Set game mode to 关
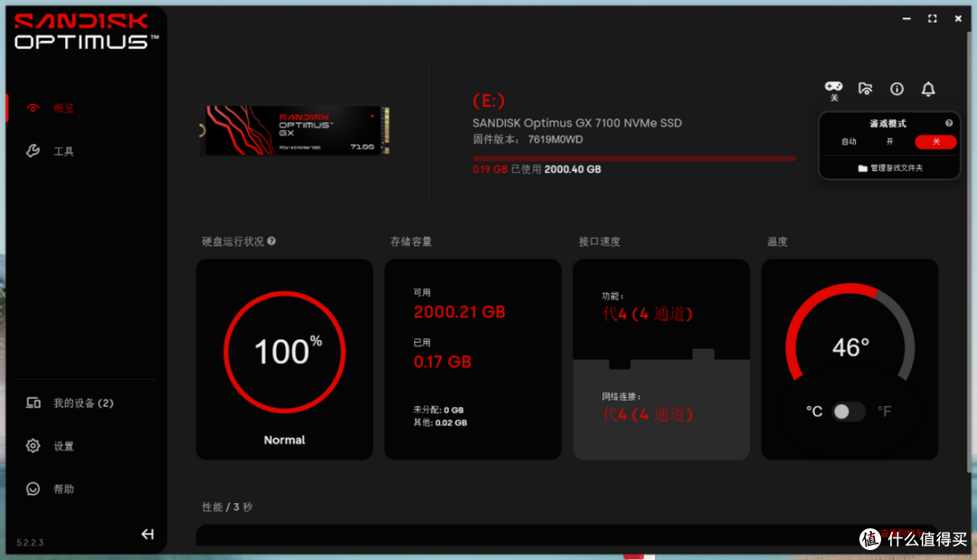This screenshot has width=977, height=560. click(936, 142)
